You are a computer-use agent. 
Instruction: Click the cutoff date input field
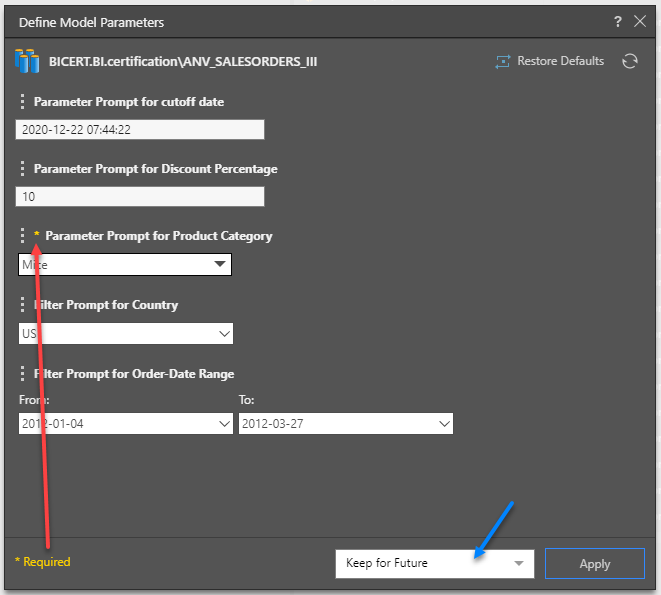click(x=140, y=129)
